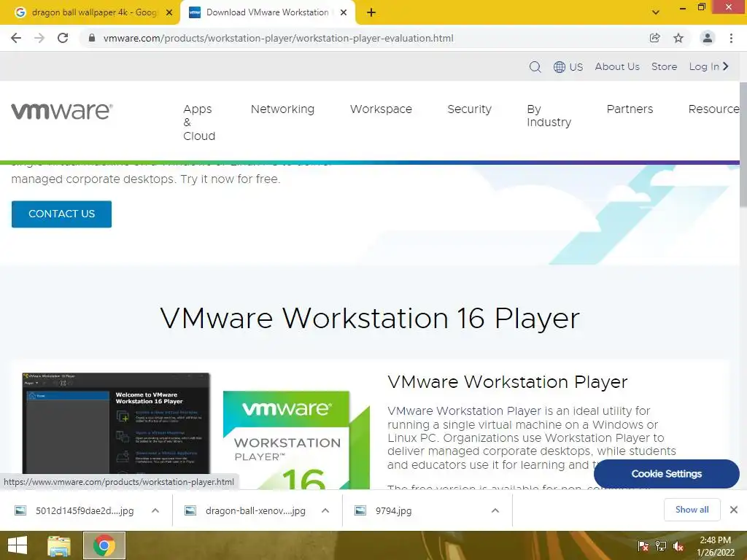Screen dimensions: 747x560
Task: Open the Chrome profile avatar
Action: (x=708, y=38)
